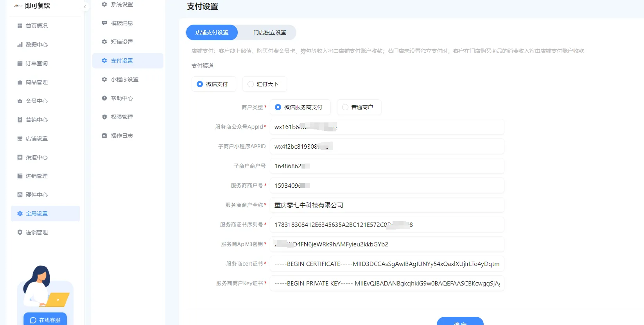Open 小程序设置 submenu item
This screenshot has width=644, height=325.
coord(128,79)
